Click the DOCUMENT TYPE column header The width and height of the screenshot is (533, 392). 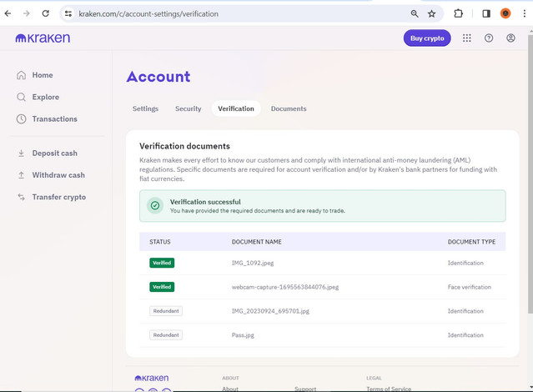click(x=471, y=242)
